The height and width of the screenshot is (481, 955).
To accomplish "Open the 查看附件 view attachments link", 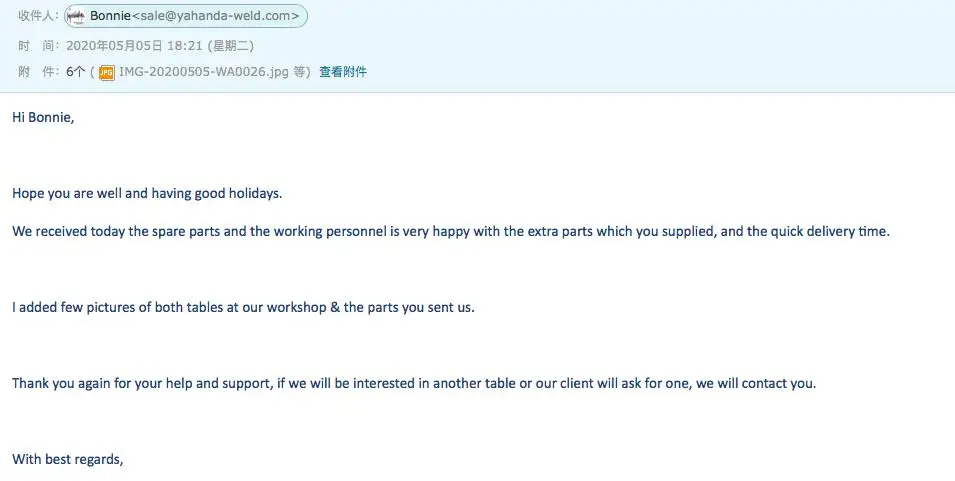I will pos(343,72).
